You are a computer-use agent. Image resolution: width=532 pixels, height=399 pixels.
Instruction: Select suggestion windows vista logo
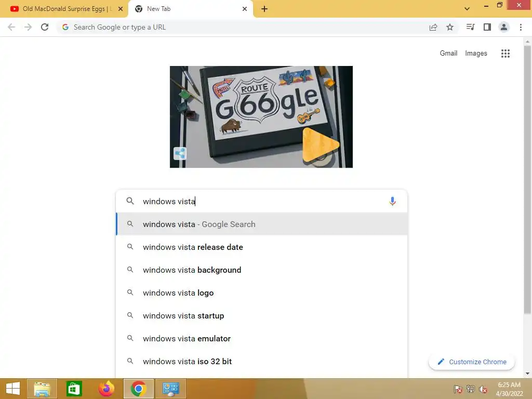pyautogui.click(x=262, y=293)
